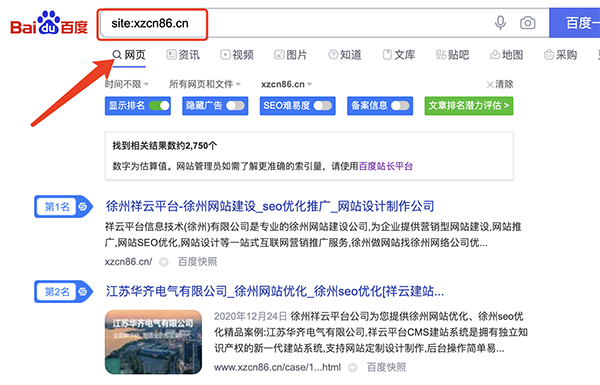Click the green 文章排名潜力评估 button
The height and width of the screenshot is (385, 600).
[x=469, y=106]
